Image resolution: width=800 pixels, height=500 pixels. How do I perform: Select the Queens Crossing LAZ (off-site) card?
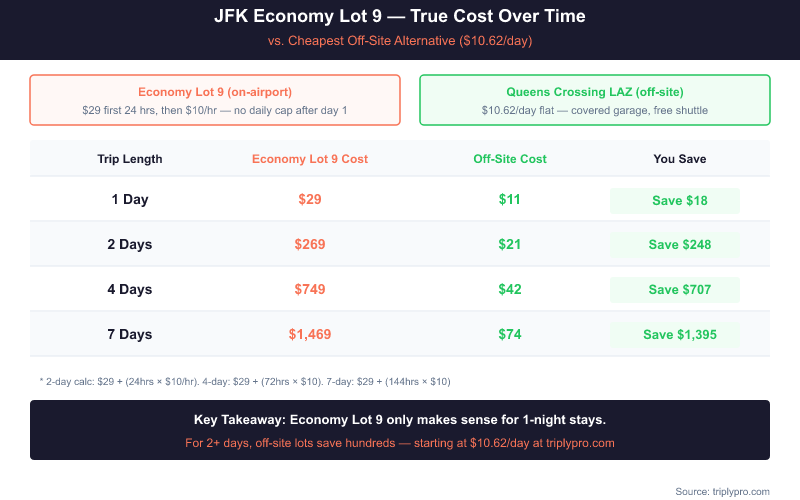coord(595,100)
